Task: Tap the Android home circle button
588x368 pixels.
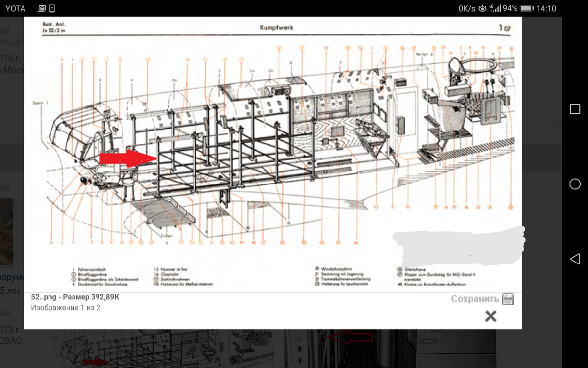Action: point(575,184)
